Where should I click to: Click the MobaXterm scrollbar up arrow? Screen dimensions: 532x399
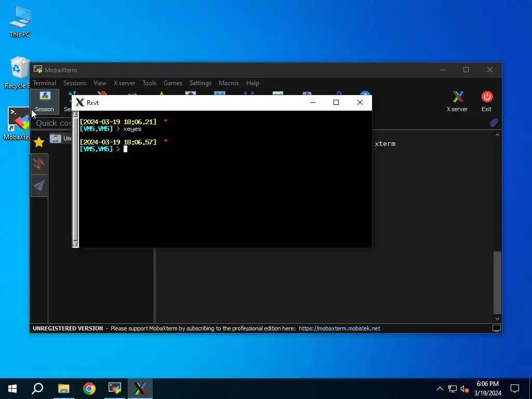click(497, 135)
